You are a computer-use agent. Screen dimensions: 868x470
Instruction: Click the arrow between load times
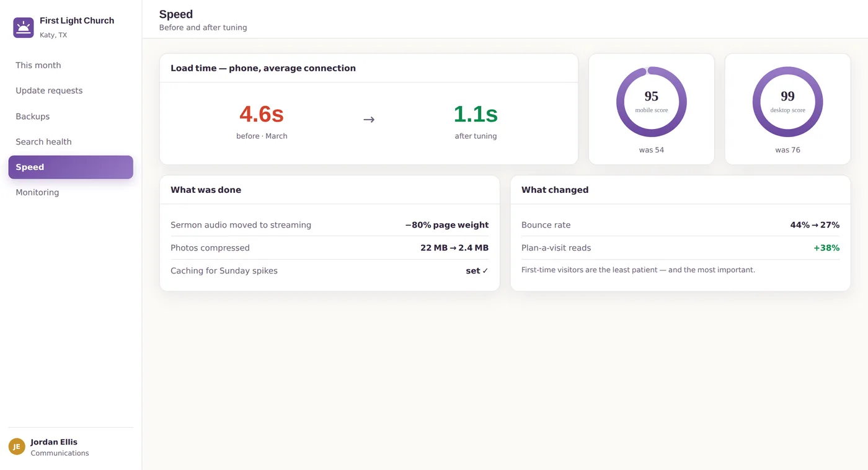coord(369,120)
